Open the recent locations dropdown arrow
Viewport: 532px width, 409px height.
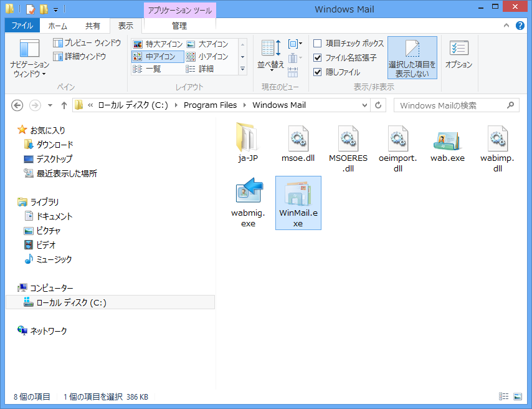pos(50,105)
